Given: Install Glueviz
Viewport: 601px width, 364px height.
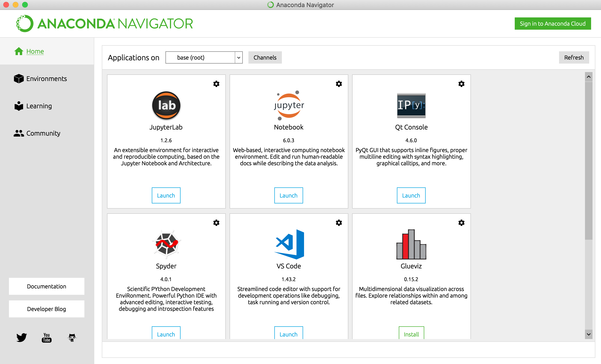Looking at the screenshot, I should (411, 333).
